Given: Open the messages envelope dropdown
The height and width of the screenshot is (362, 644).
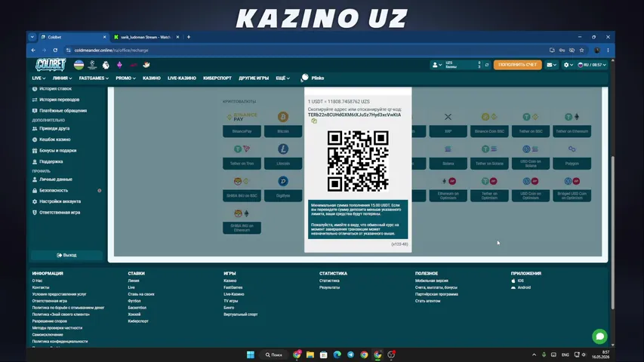Looking at the screenshot, I should [551, 65].
